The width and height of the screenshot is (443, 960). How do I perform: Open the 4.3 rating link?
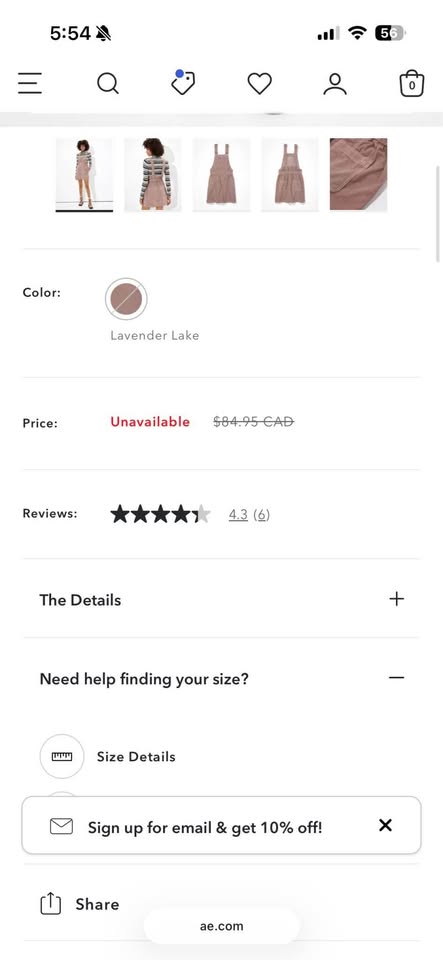238,515
